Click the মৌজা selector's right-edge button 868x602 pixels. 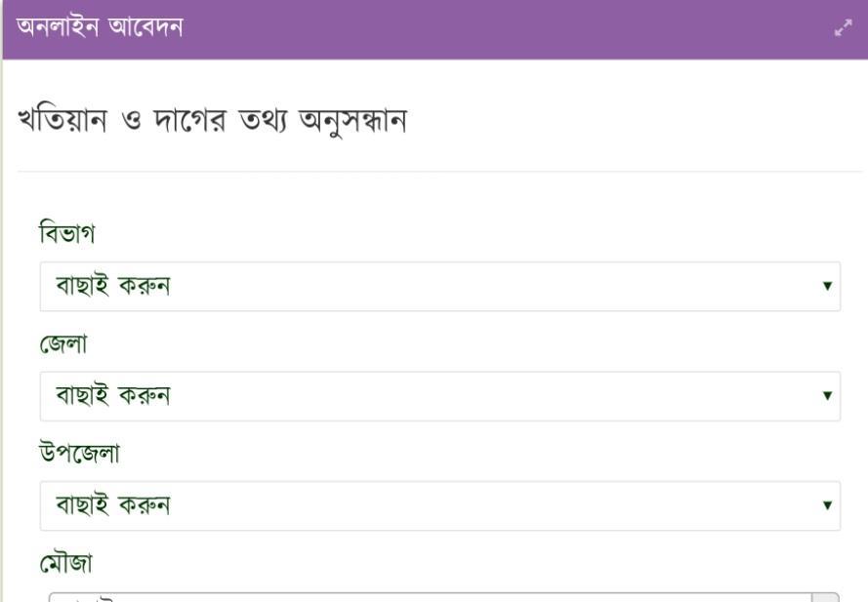pos(825,597)
